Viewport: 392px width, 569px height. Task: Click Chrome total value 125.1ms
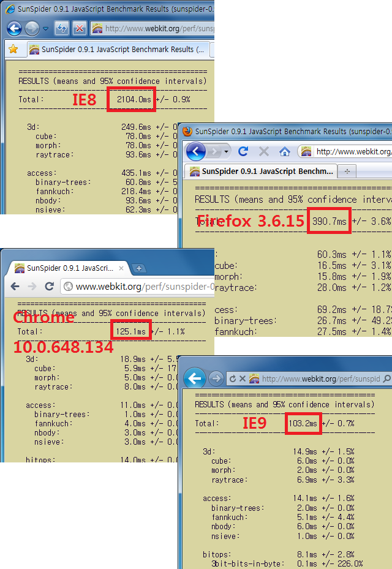pyautogui.click(x=130, y=331)
